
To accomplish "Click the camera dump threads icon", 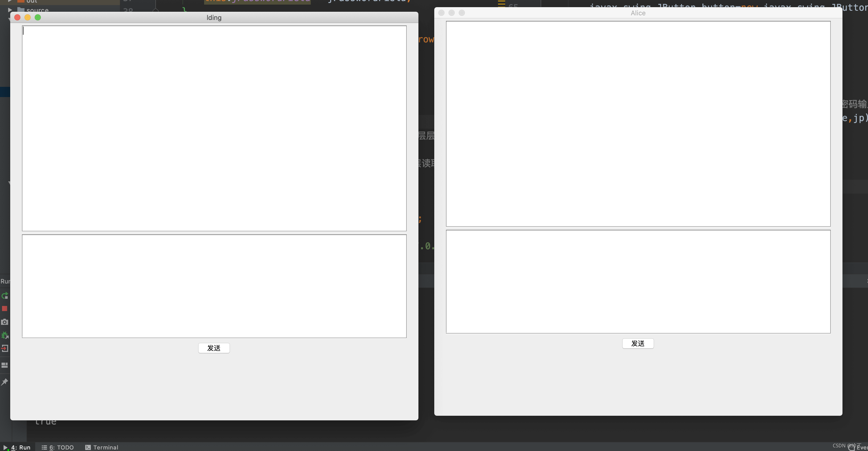I will (4, 322).
